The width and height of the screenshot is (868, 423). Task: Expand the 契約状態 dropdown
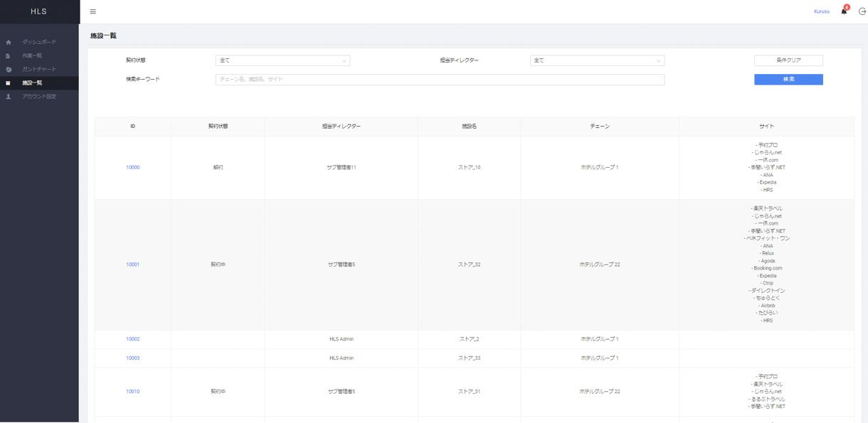pyautogui.click(x=282, y=60)
